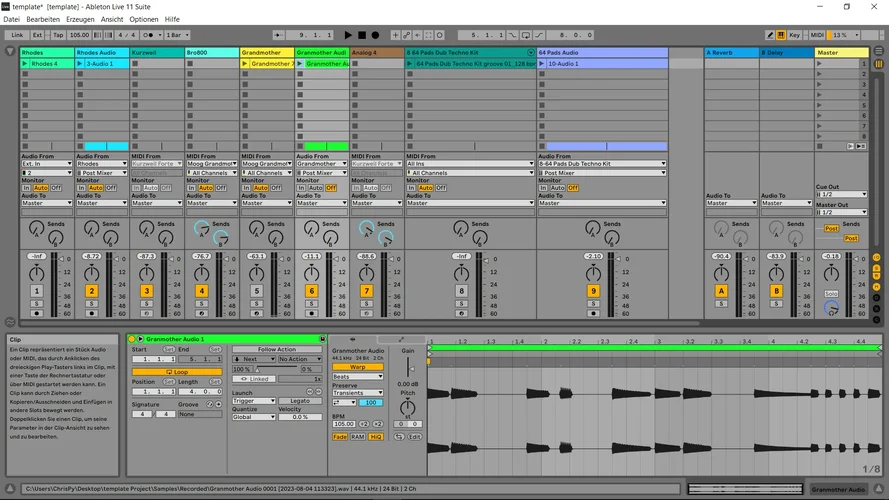Image resolution: width=889 pixels, height=500 pixels.
Task: Open the Beats warp mode dropdown
Action: tap(357, 377)
